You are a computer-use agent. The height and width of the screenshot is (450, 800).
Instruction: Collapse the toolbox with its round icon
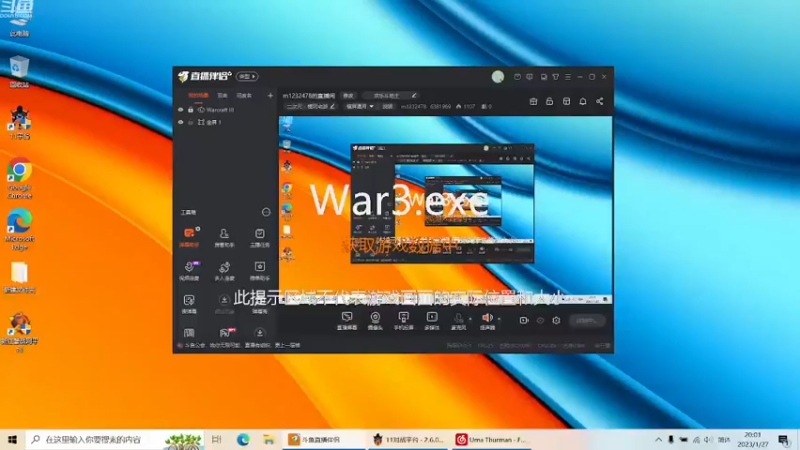pyautogui.click(x=266, y=212)
